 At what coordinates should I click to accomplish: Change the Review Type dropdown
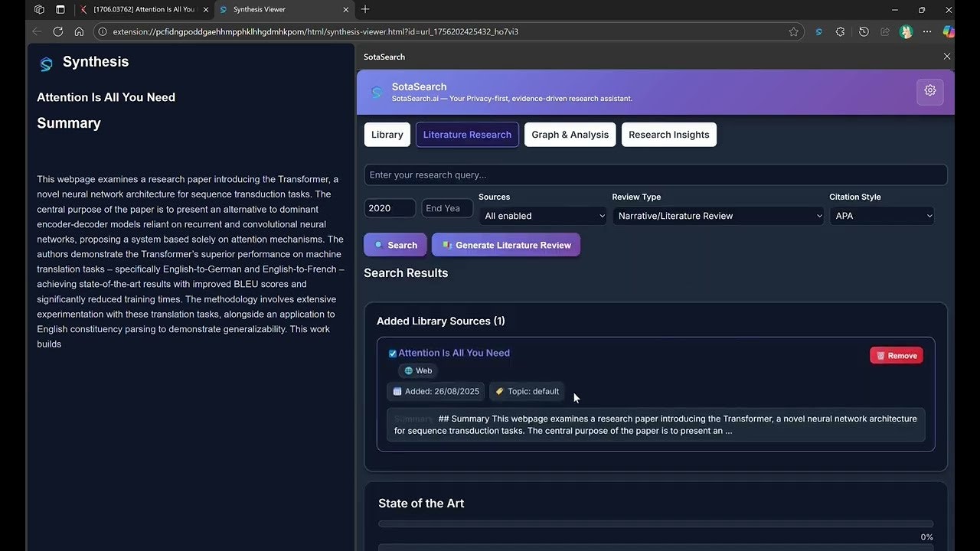click(x=717, y=216)
